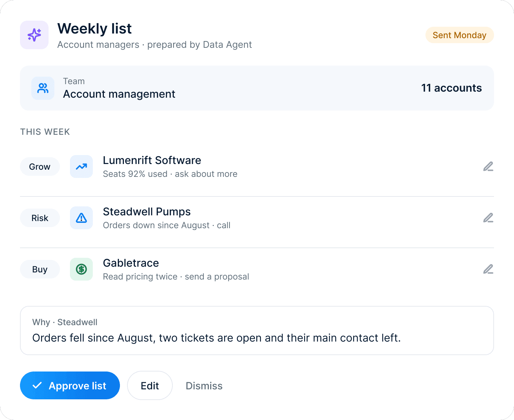Click the team people icon
This screenshot has height=420, width=514.
(x=43, y=88)
